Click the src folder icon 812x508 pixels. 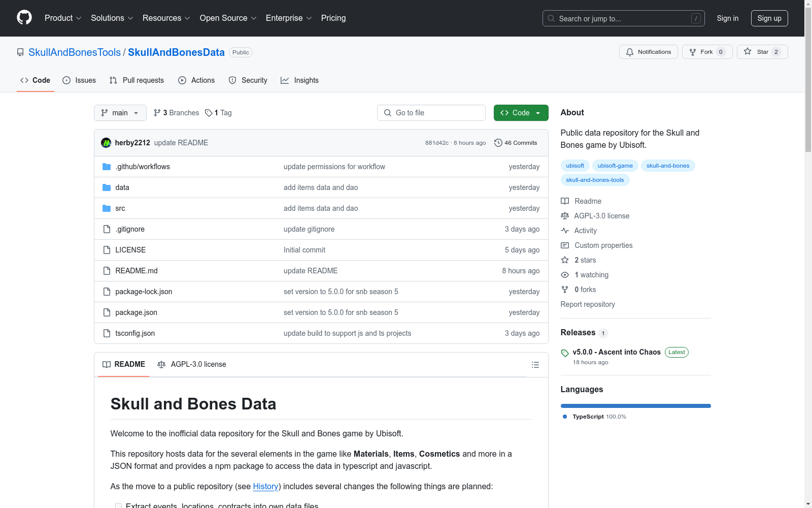click(107, 208)
